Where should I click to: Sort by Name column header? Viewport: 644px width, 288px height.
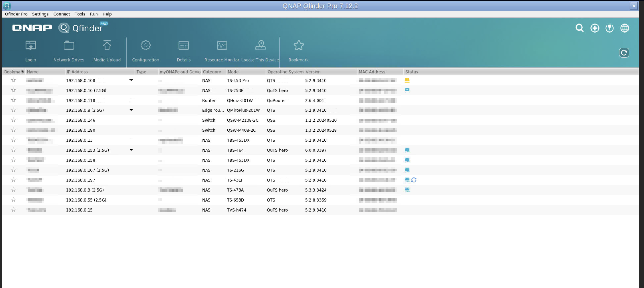[45, 72]
